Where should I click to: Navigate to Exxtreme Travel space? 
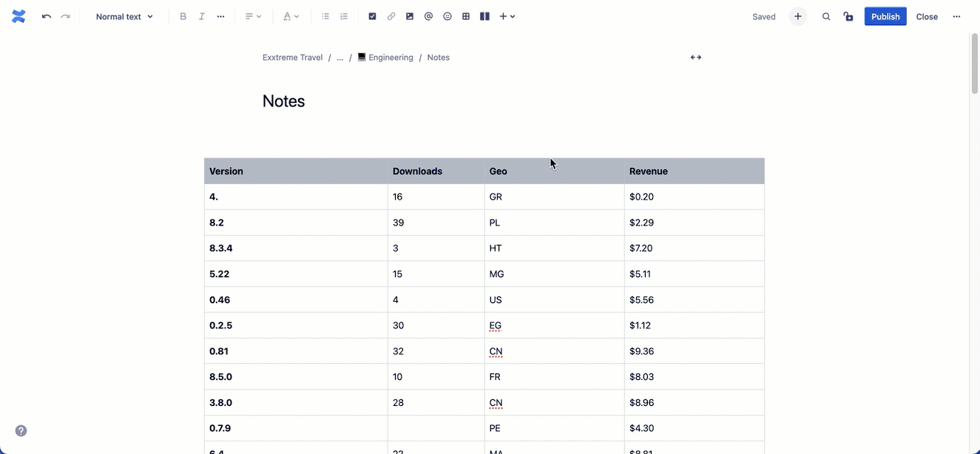(291, 57)
